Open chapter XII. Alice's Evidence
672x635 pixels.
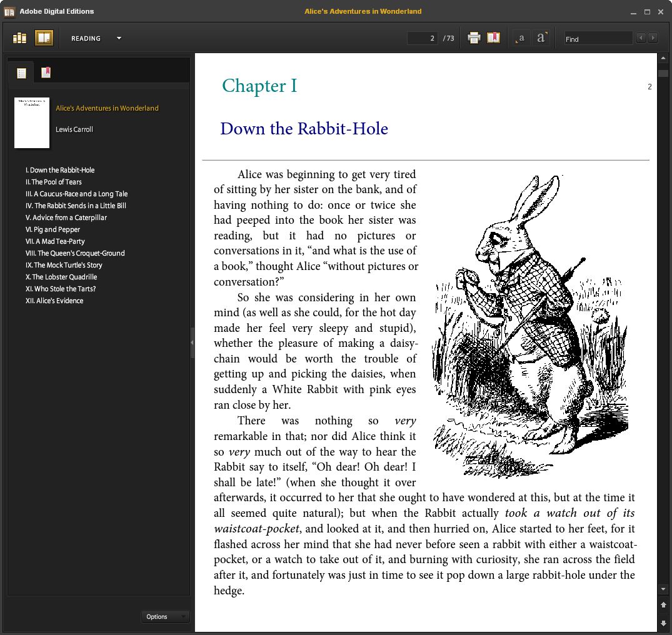pyautogui.click(x=54, y=301)
